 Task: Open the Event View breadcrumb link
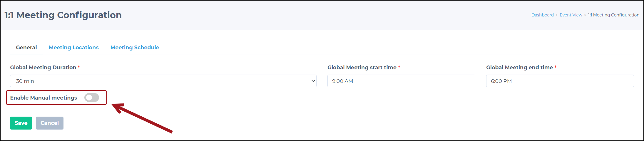pos(571,15)
